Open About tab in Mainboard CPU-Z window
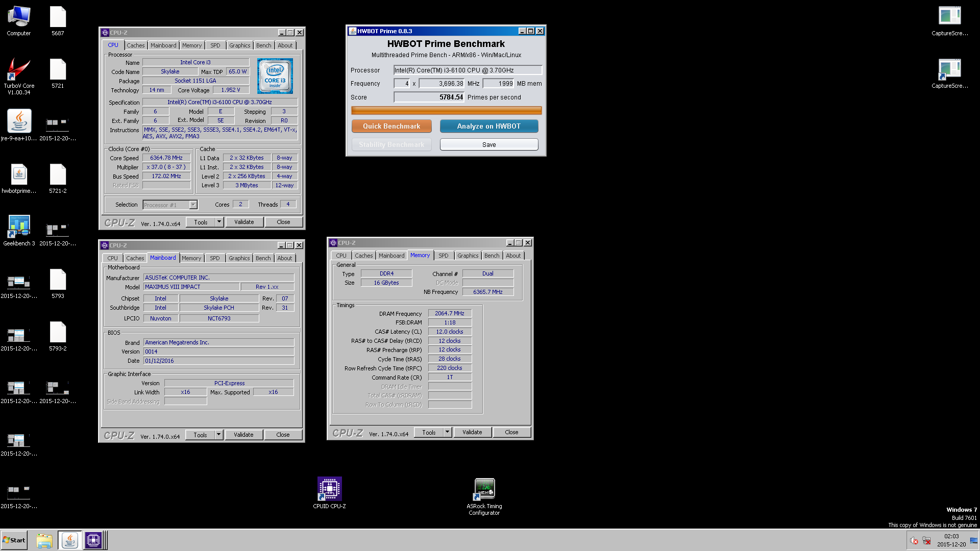 [285, 258]
